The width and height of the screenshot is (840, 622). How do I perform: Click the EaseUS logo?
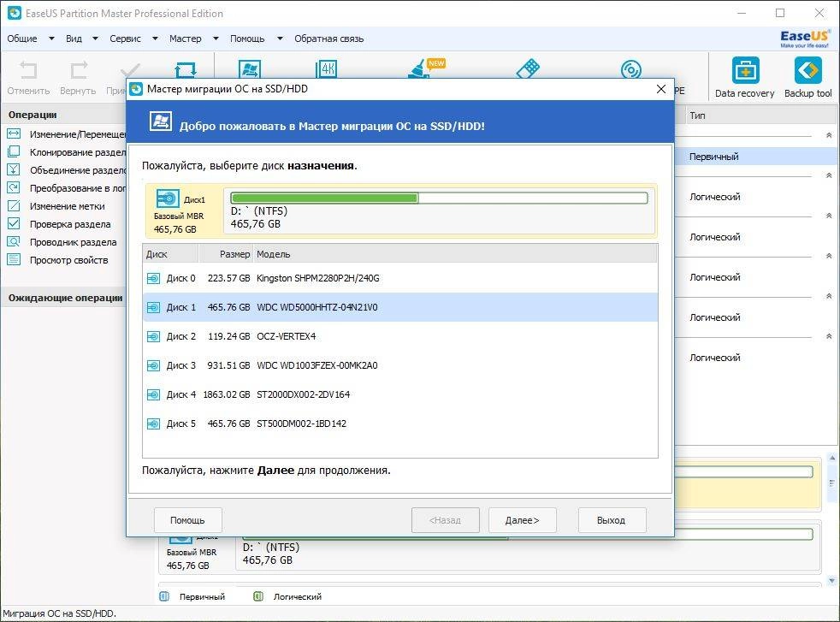(805, 39)
